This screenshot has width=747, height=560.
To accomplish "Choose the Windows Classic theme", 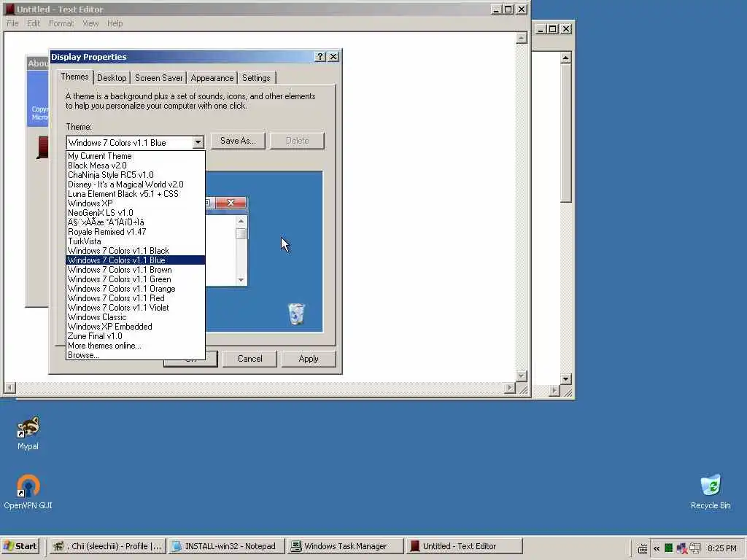I will (x=135, y=317).
